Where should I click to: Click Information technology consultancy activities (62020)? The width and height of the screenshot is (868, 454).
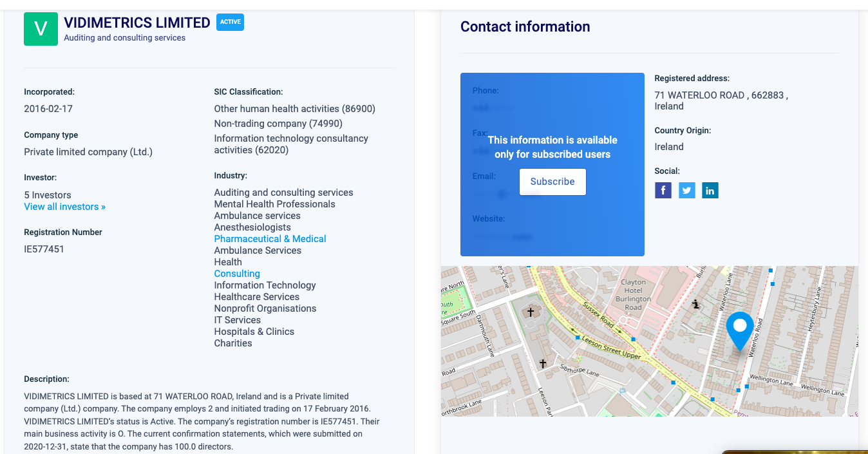(x=291, y=144)
